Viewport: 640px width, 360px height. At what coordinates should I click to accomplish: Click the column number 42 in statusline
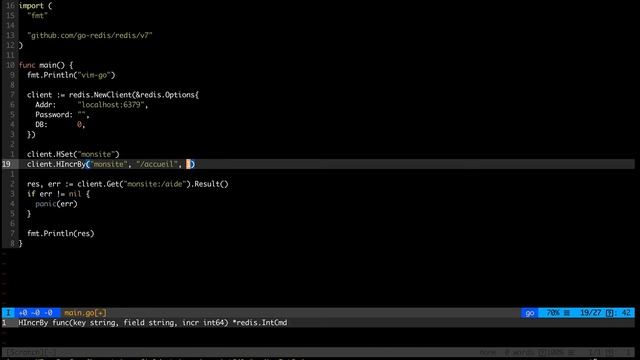(x=626, y=313)
